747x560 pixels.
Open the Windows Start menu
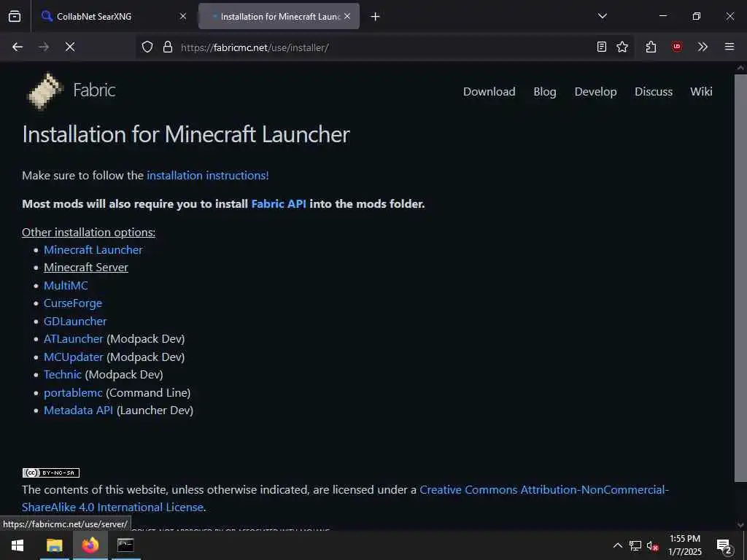click(x=18, y=545)
